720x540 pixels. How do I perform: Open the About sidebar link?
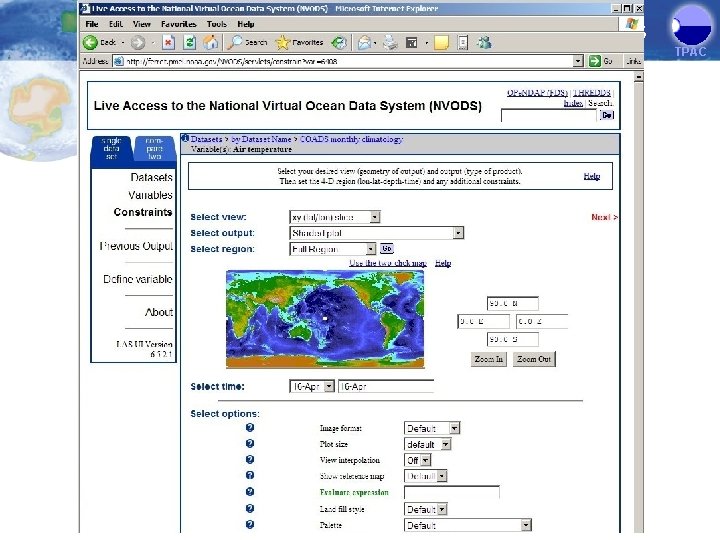coord(159,312)
